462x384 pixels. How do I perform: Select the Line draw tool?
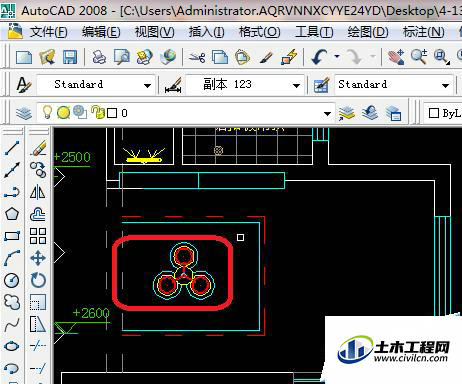(x=12, y=148)
